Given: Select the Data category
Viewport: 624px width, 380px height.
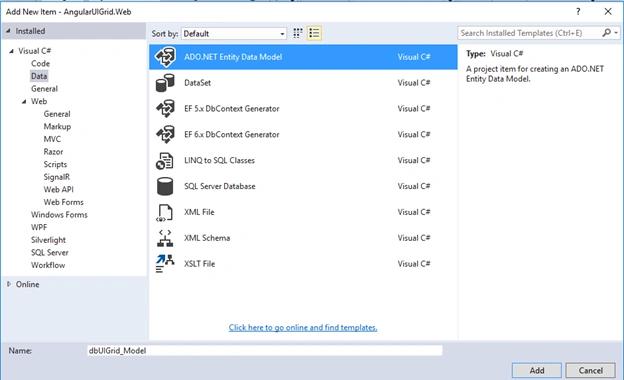Looking at the screenshot, I should click(x=39, y=76).
